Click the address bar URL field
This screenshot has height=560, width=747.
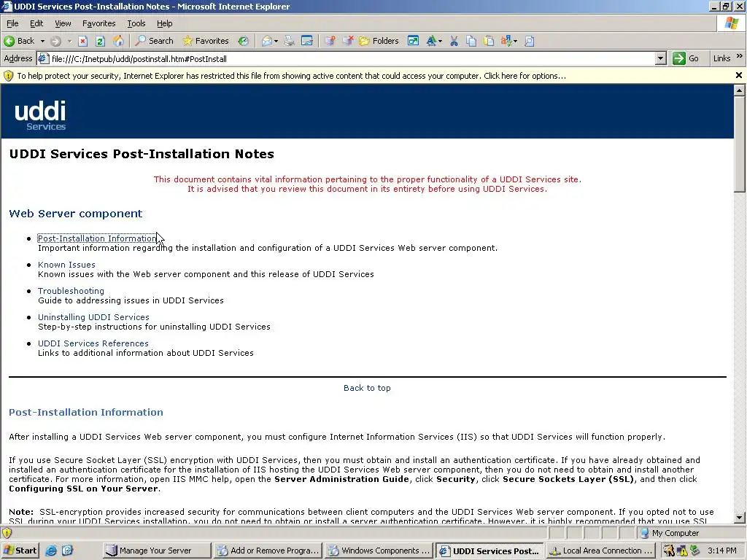[352, 58]
